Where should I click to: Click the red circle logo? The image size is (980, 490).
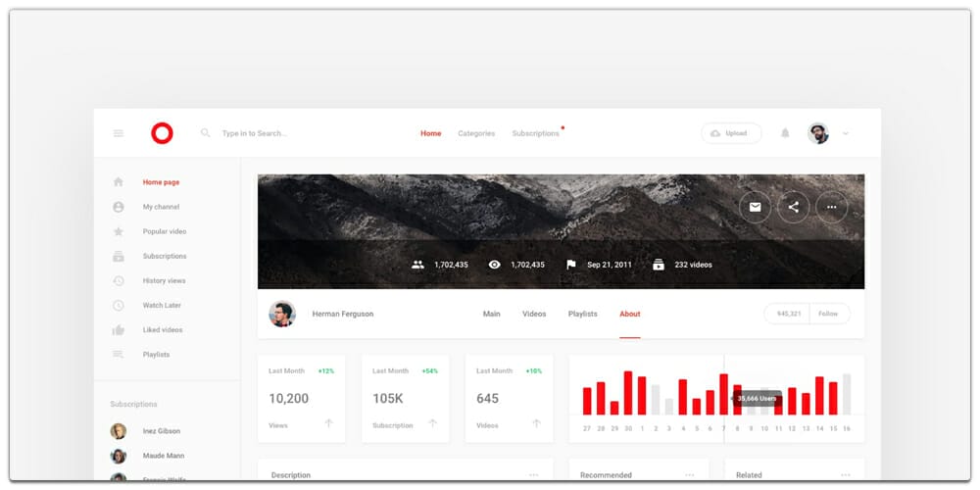tap(162, 133)
